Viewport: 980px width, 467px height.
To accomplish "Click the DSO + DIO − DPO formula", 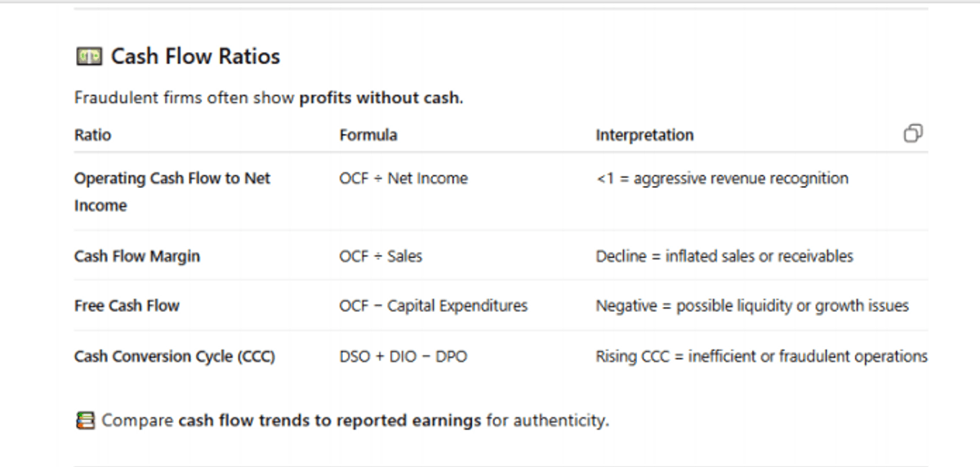I will [403, 357].
